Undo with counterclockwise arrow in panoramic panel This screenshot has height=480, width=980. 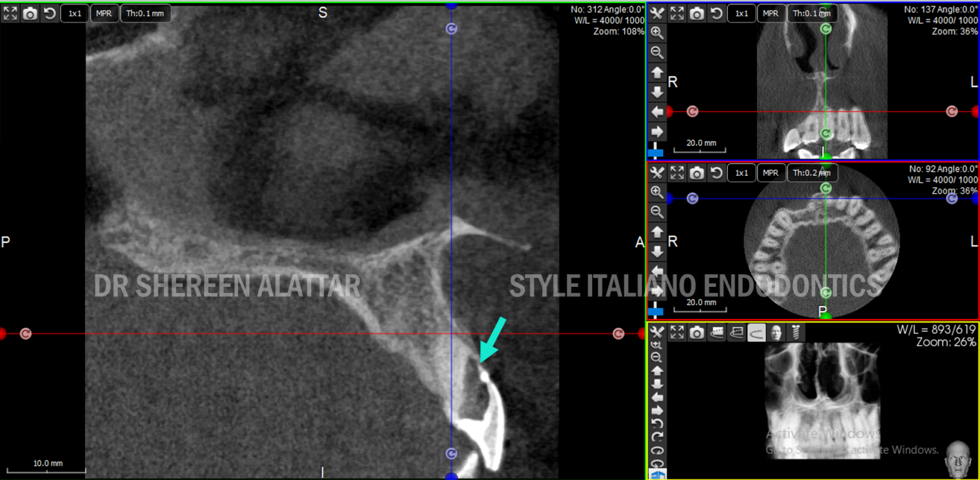(657, 423)
